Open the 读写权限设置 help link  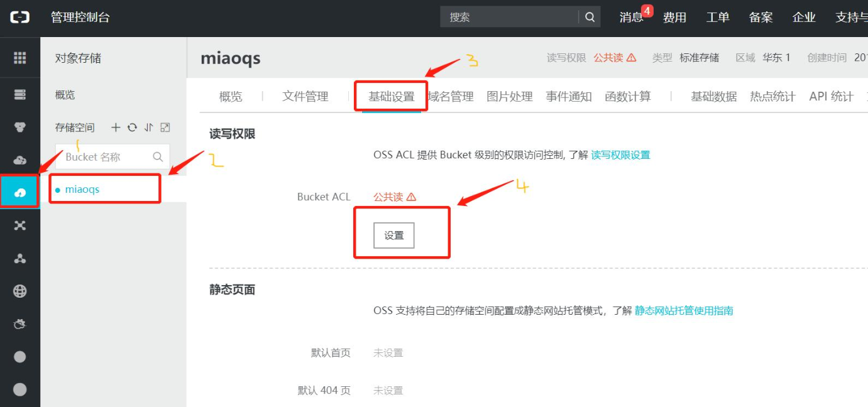click(621, 155)
